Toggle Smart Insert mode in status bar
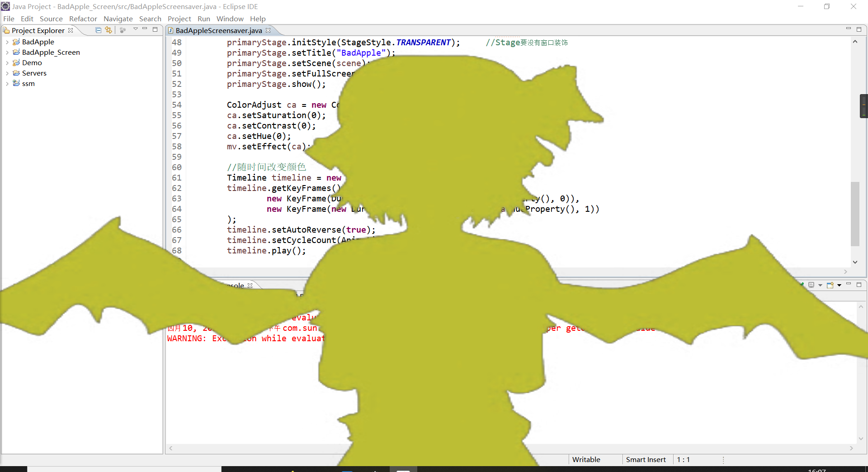 pos(646,459)
